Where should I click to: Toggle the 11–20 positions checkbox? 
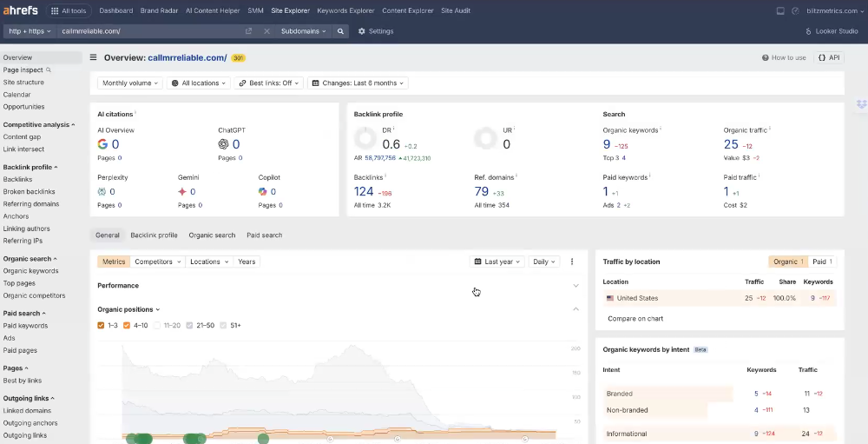coord(158,325)
